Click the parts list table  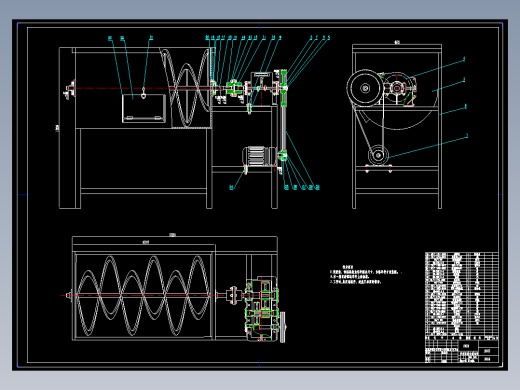coord(462,294)
